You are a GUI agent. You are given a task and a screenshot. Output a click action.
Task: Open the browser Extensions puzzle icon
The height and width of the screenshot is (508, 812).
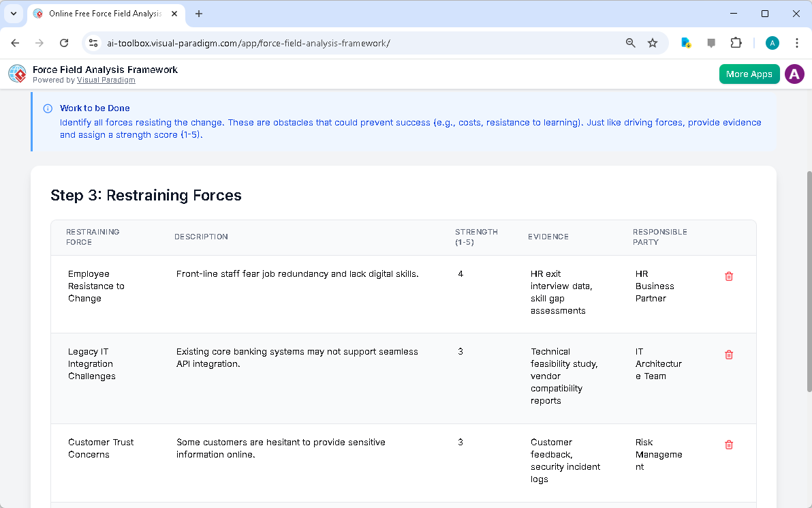pyautogui.click(x=736, y=42)
